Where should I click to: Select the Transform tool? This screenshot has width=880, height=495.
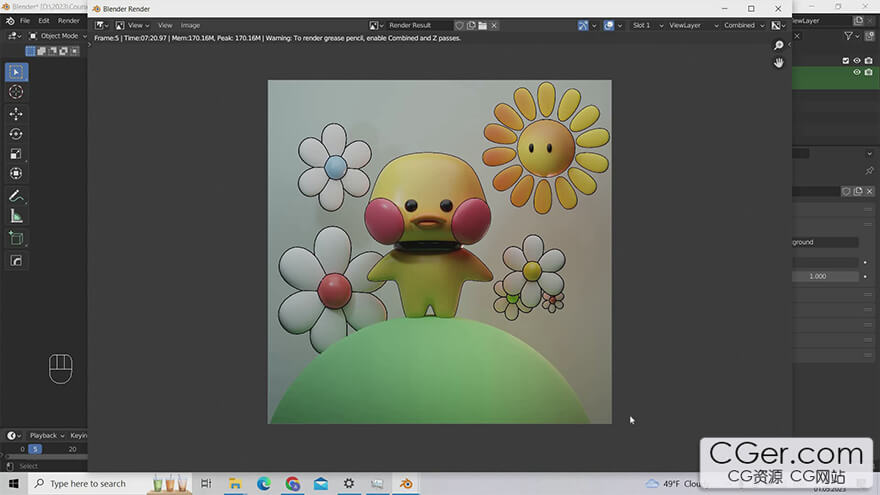click(16, 173)
